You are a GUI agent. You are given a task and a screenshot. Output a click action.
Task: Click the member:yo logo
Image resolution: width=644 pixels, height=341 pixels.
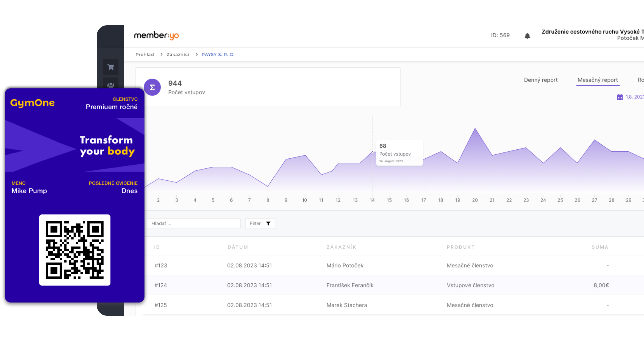click(156, 35)
